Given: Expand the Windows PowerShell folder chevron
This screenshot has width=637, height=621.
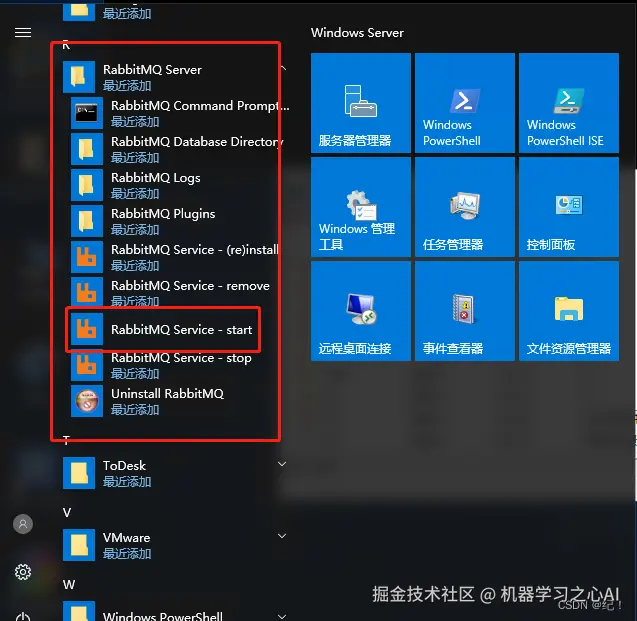Looking at the screenshot, I should (282, 617).
